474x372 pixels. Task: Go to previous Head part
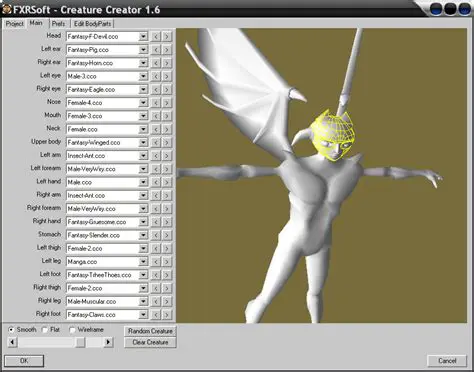[x=156, y=36]
